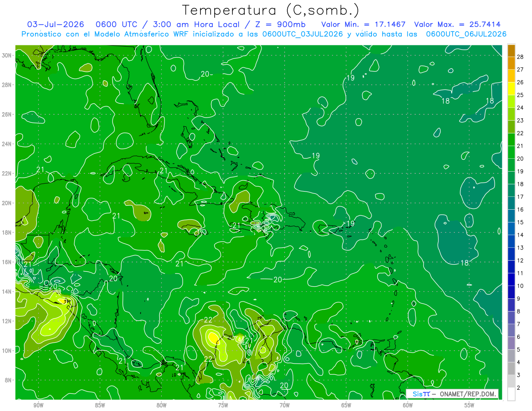Click the '80W' longitude axis label

pos(161,405)
